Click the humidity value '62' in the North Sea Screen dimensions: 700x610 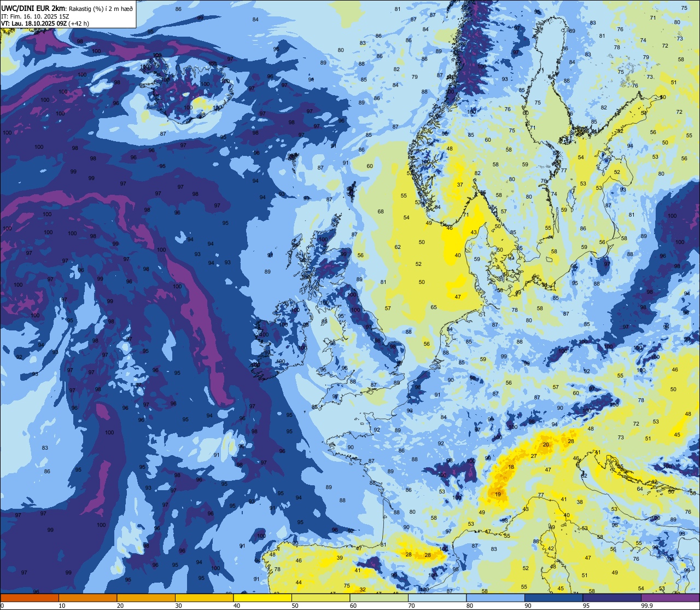[398, 247]
